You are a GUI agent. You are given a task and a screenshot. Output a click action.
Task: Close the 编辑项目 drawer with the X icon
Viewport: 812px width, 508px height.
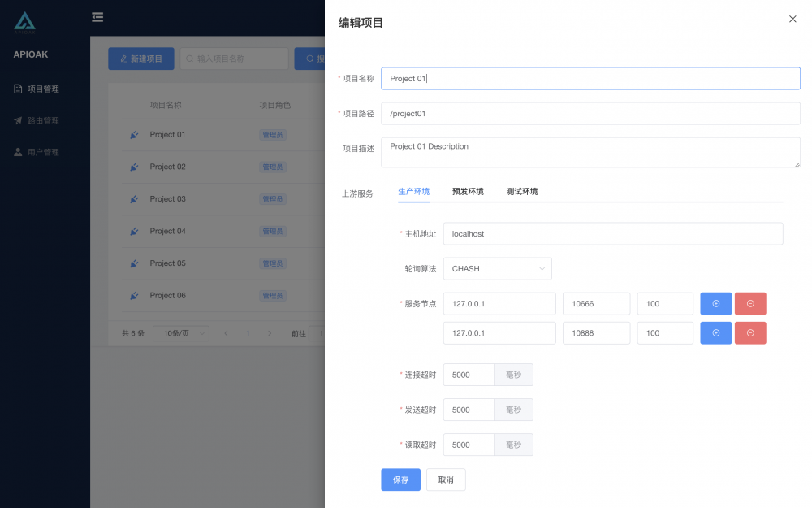[x=793, y=19]
